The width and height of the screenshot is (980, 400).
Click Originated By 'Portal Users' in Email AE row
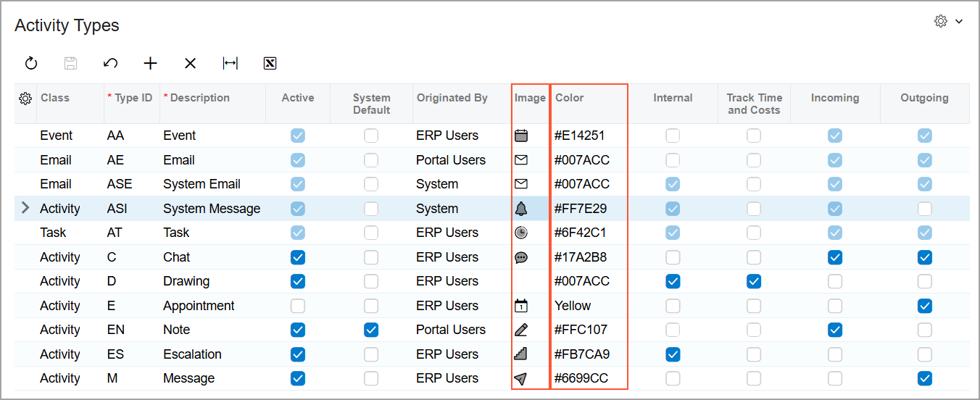pyautogui.click(x=451, y=160)
